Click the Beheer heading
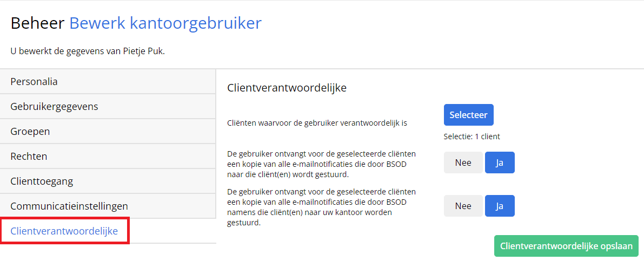 (37, 23)
